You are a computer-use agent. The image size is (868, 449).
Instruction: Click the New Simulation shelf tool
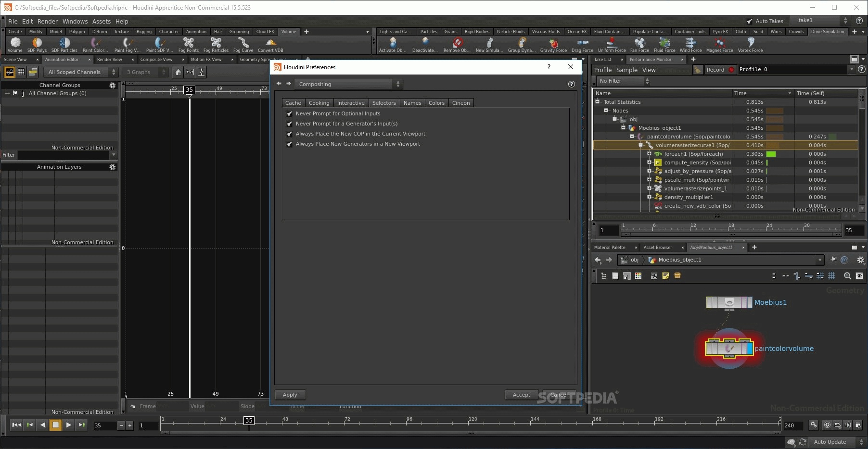[489, 45]
